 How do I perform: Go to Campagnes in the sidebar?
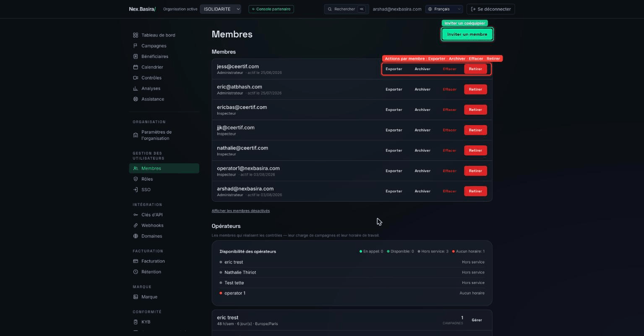coord(164,46)
